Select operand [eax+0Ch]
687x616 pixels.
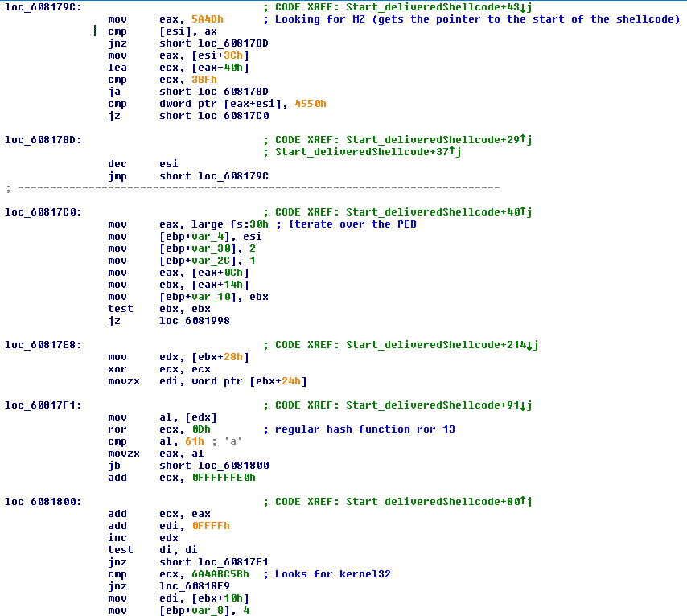click(220, 273)
